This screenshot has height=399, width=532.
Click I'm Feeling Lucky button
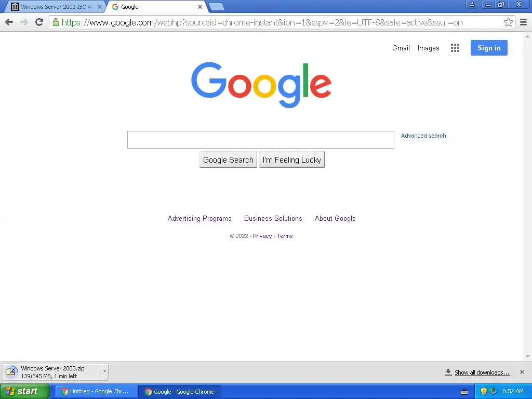(x=292, y=160)
